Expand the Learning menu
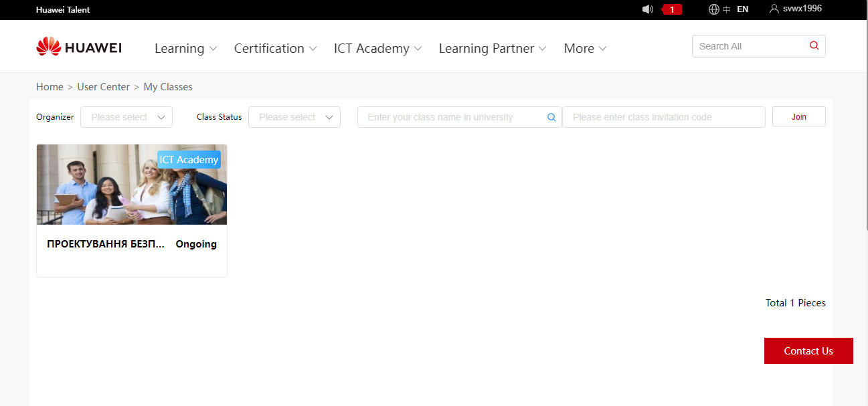The image size is (868, 406). [185, 48]
